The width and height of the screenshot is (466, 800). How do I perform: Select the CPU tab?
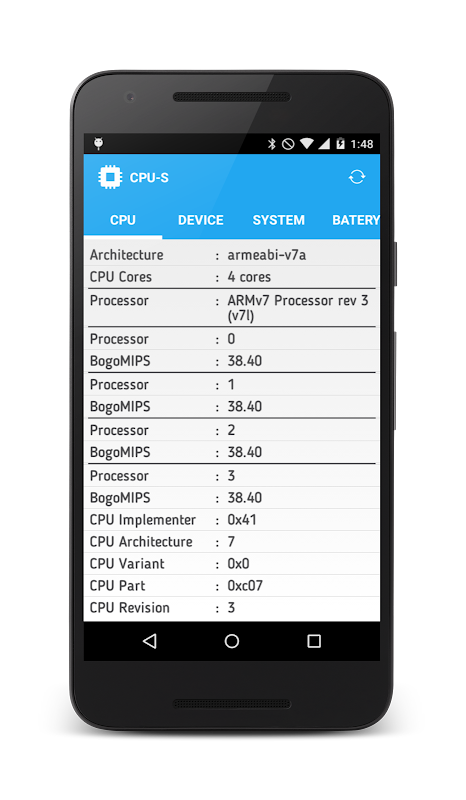coord(122,220)
